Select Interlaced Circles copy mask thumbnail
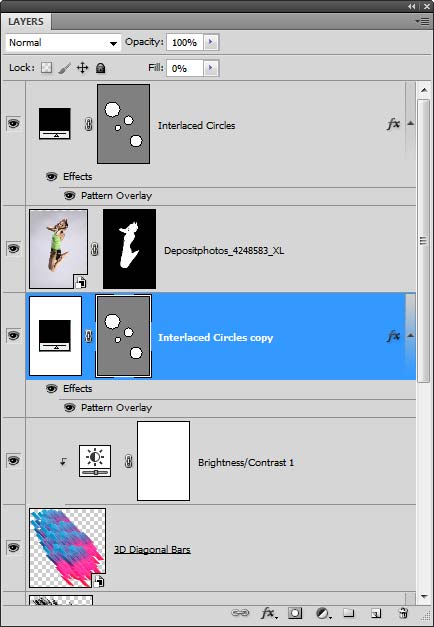The height and width of the screenshot is (627, 434). (124, 336)
